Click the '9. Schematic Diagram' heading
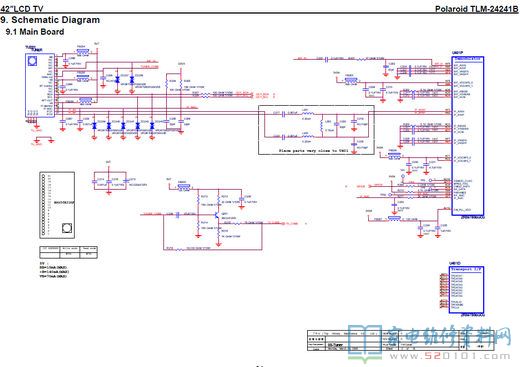This screenshot has width=520, height=367. coord(50,20)
